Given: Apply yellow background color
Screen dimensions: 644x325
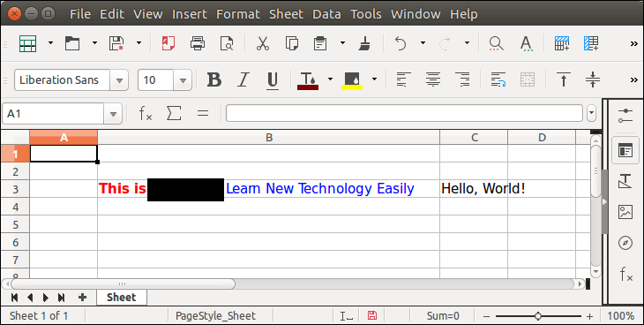Looking at the screenshot, I should pyautogui.click(x=352, y=80).
